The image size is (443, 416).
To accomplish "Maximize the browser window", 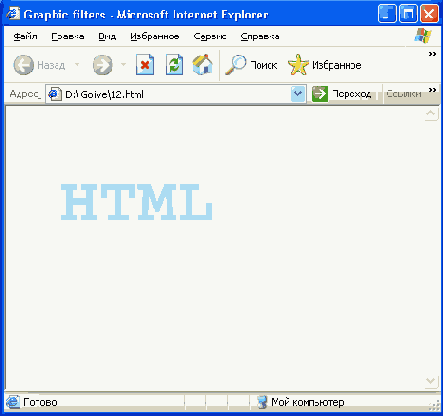I will pos(408,14).
